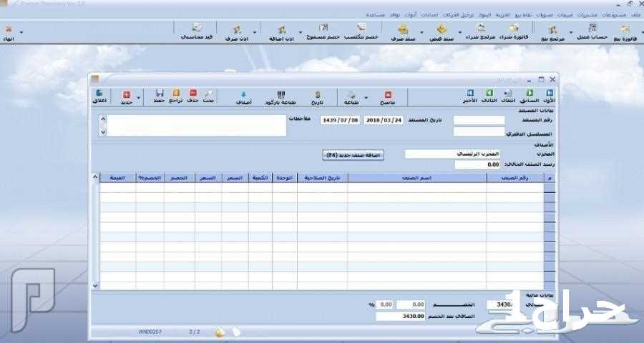The width and height of the screenshot is (644, 343).
Task: Click the red delete (حذف) icon
Action: [192, 96]
